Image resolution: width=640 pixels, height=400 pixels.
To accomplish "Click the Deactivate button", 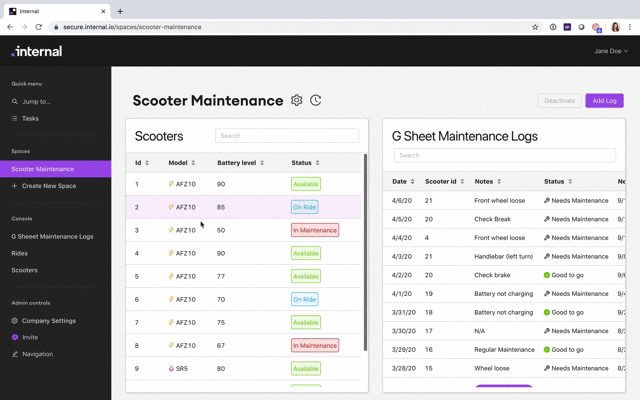I will click(559, 100).
